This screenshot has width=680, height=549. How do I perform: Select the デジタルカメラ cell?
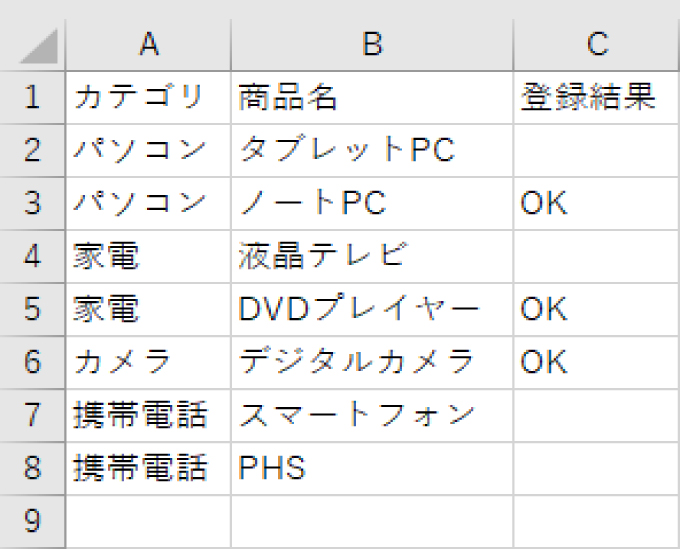pyautogui.click(x=372, y=362)
